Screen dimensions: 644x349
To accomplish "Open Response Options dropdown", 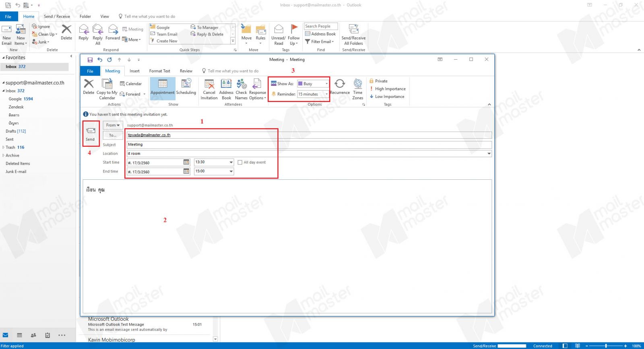I will pos(257,89).
